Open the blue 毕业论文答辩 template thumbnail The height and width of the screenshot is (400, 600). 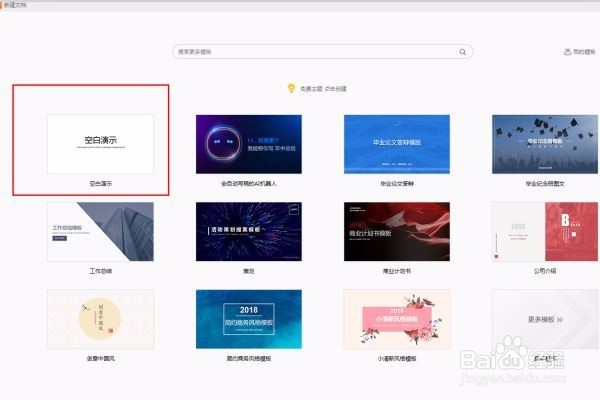click(397, 144)
